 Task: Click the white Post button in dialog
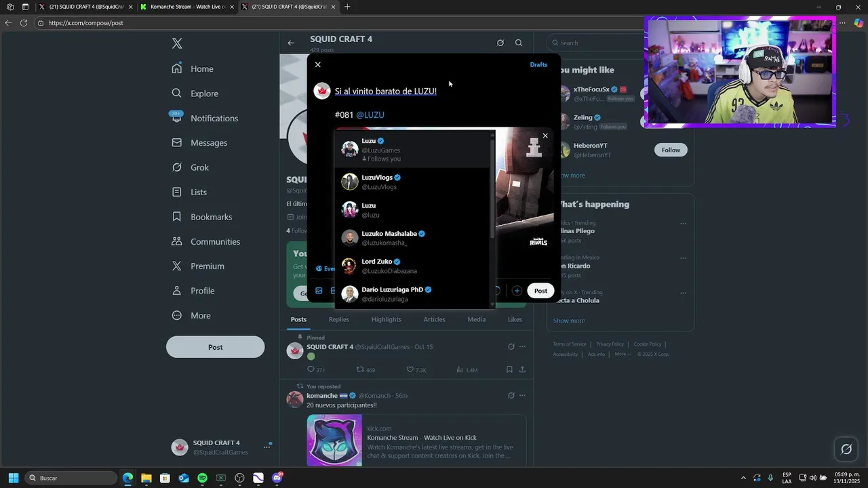pos(540,291)
